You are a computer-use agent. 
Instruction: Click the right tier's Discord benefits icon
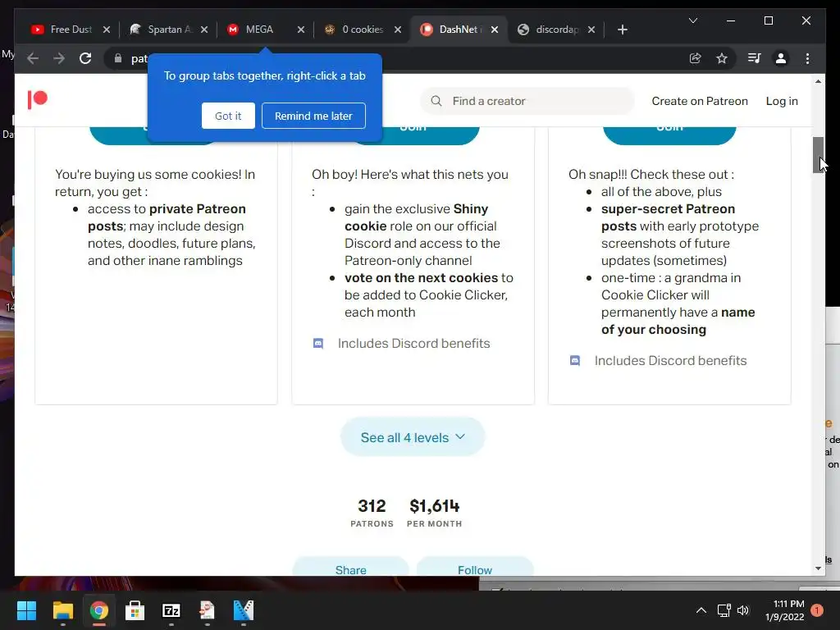(x=575, y=361)
